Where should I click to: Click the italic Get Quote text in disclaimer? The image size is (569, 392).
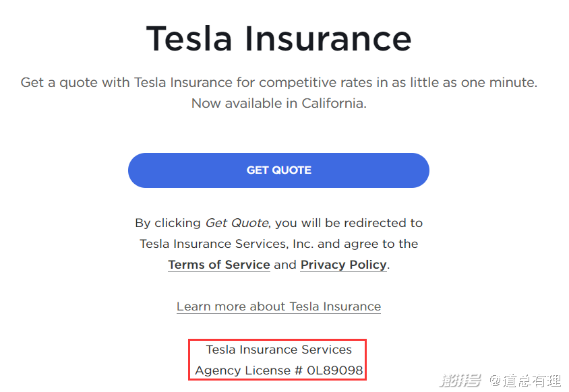(x=237, y=223)
